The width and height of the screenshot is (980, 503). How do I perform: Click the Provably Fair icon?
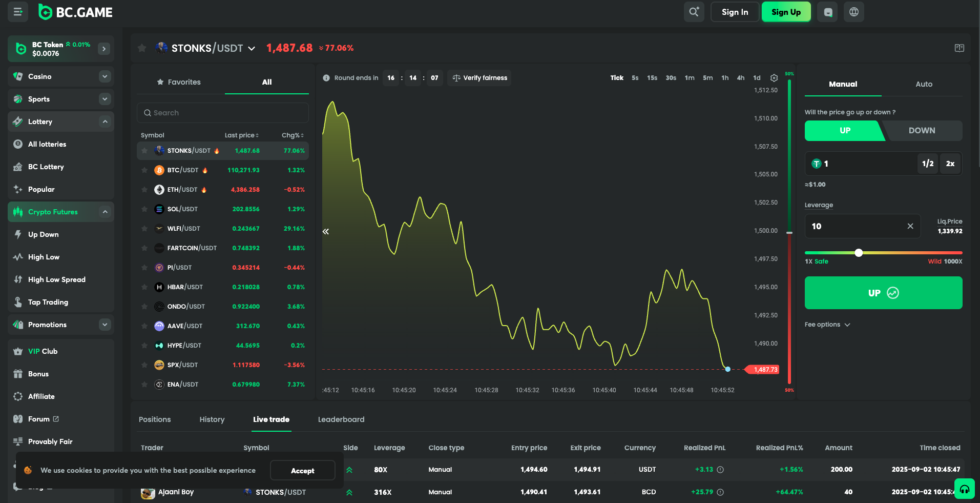point(18,441)
